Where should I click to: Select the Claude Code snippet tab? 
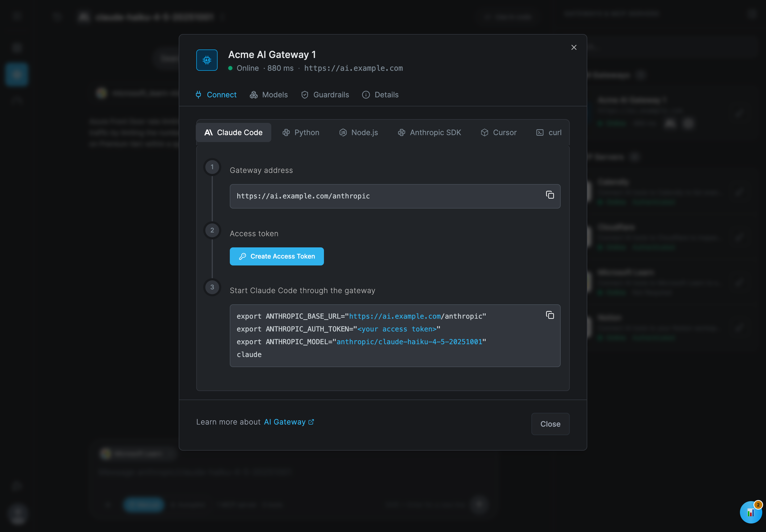point(233,132)
